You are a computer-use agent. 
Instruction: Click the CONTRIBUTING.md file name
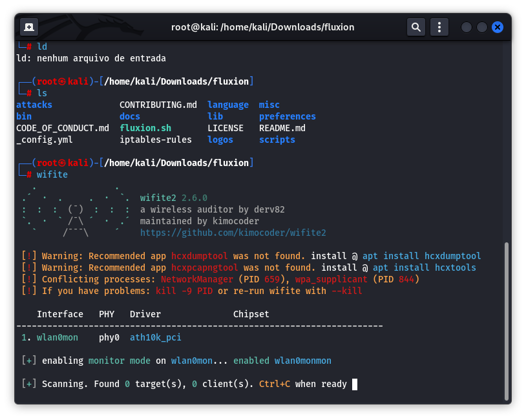[x=158, y=105]
